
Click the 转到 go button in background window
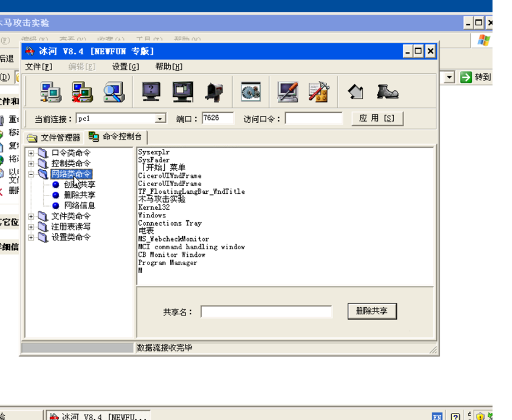[x=475, y=77]
